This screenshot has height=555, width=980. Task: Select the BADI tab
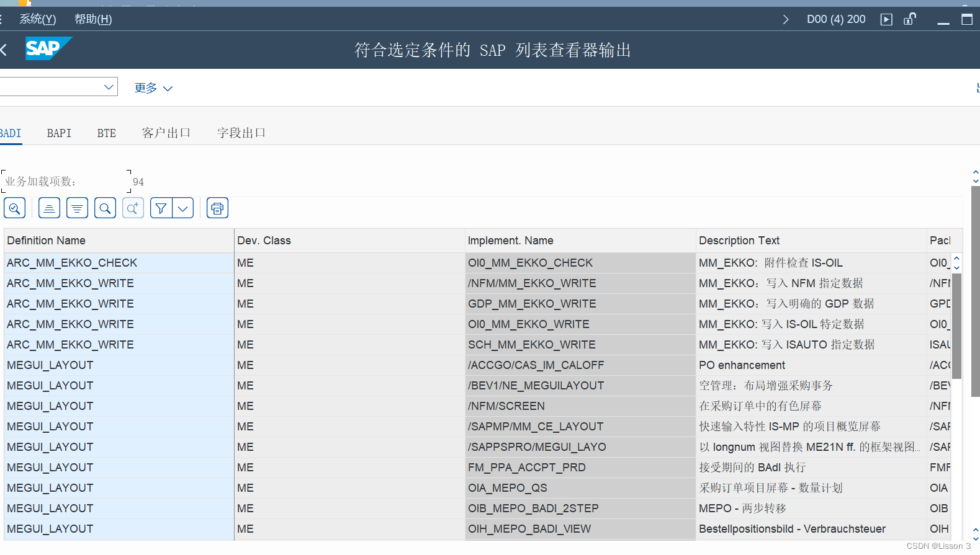[x=11, y=133]
